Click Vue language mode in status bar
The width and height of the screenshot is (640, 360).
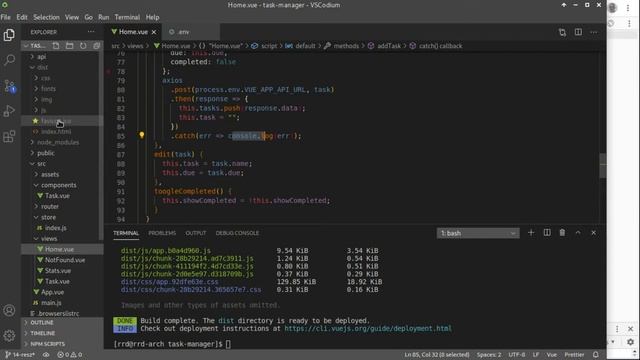coord(551,355)
